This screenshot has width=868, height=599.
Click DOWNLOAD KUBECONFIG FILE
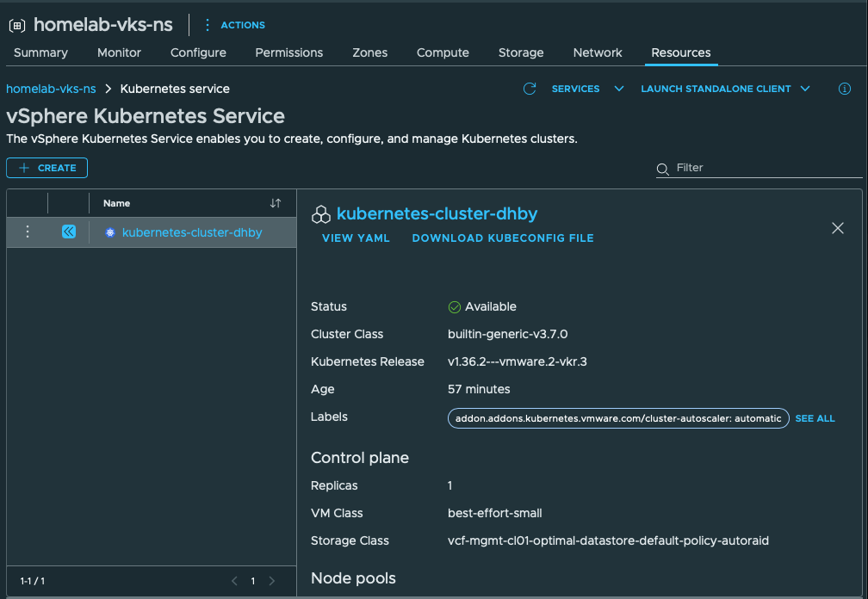(x=503, y=238)
